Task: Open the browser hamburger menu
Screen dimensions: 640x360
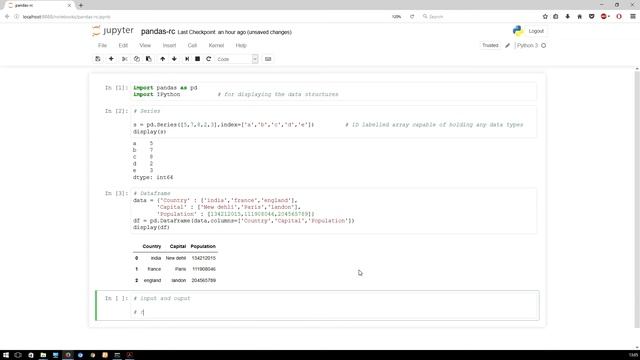Action: [633, 17]
